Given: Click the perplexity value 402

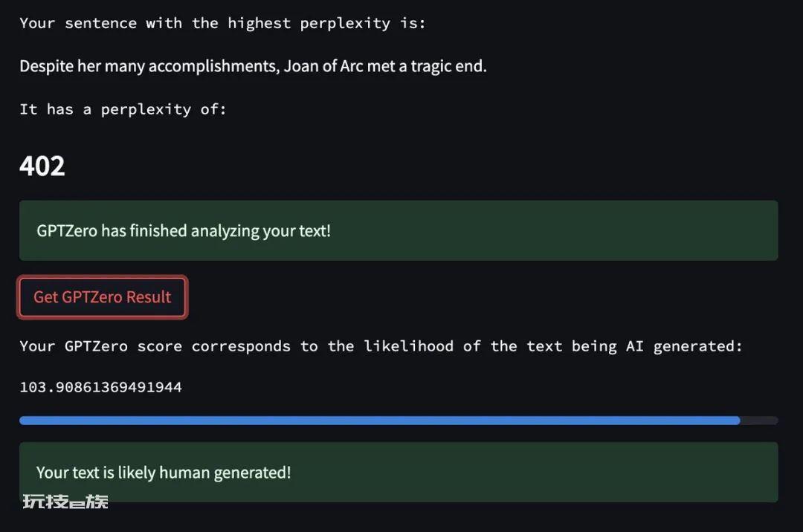Looking at the screenshot, I should pos(42,166).
